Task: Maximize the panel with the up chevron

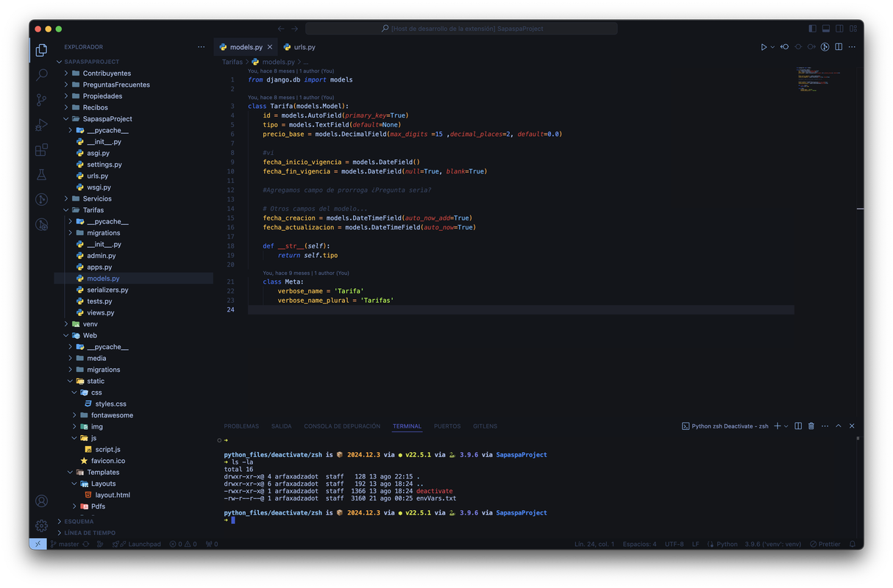Action: click(x=839, y=426)
